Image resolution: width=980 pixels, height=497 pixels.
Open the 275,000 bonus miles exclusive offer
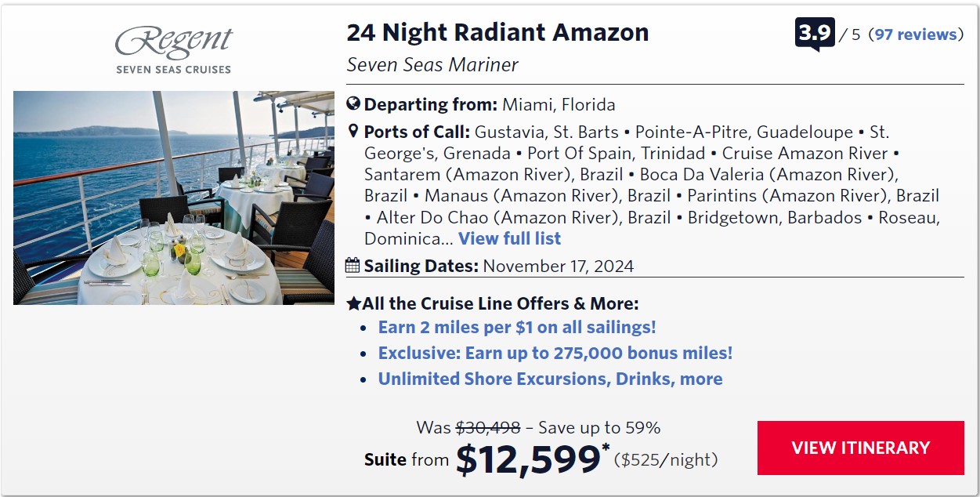(555, 353)
